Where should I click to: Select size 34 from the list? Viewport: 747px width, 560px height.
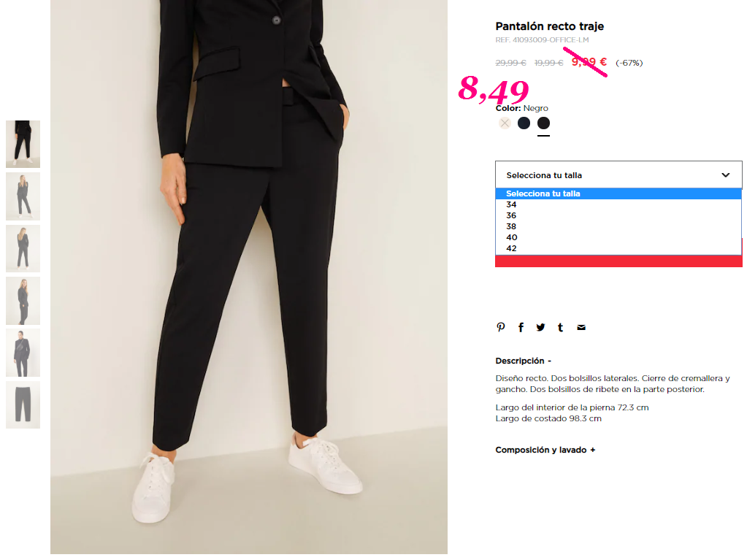point(618,204)
